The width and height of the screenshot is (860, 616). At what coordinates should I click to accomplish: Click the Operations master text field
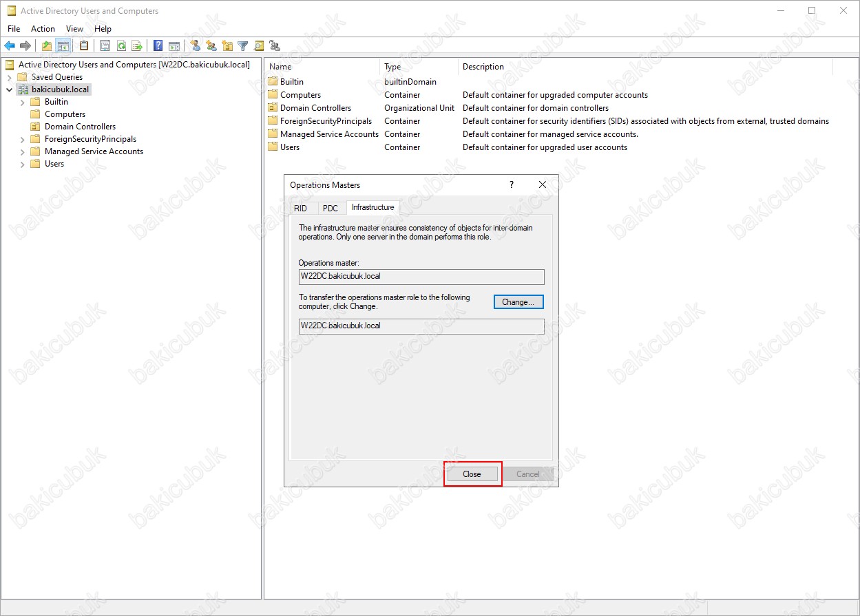(x=421, y=277)
